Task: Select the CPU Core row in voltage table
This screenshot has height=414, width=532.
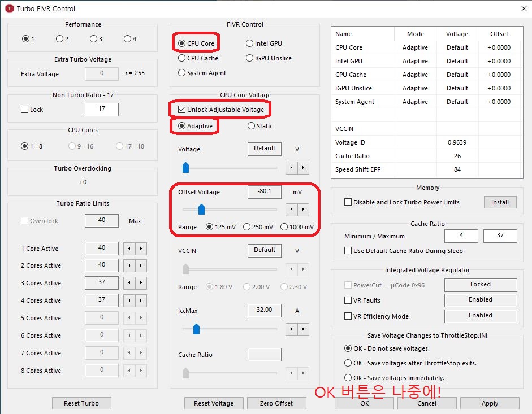Action: [x=427, y=47]
